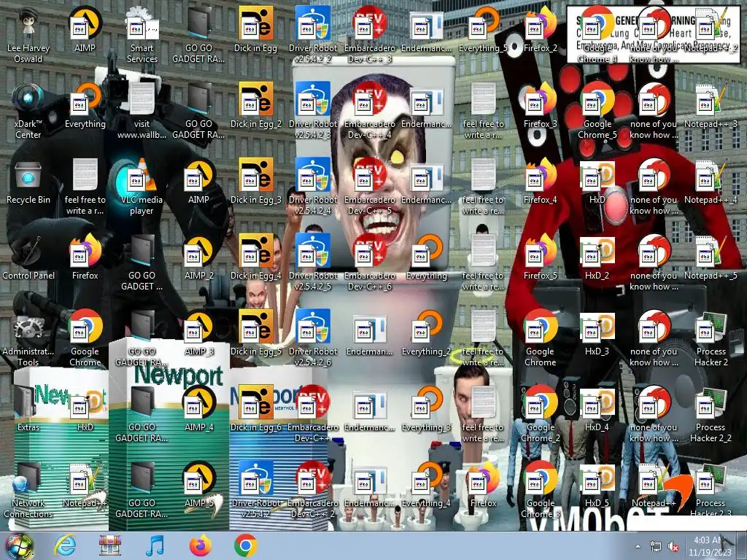Screen dimensions: 747x560
Task: Open the music note app in taskbar
Action: pyautogui.click(x=155, y=545)
